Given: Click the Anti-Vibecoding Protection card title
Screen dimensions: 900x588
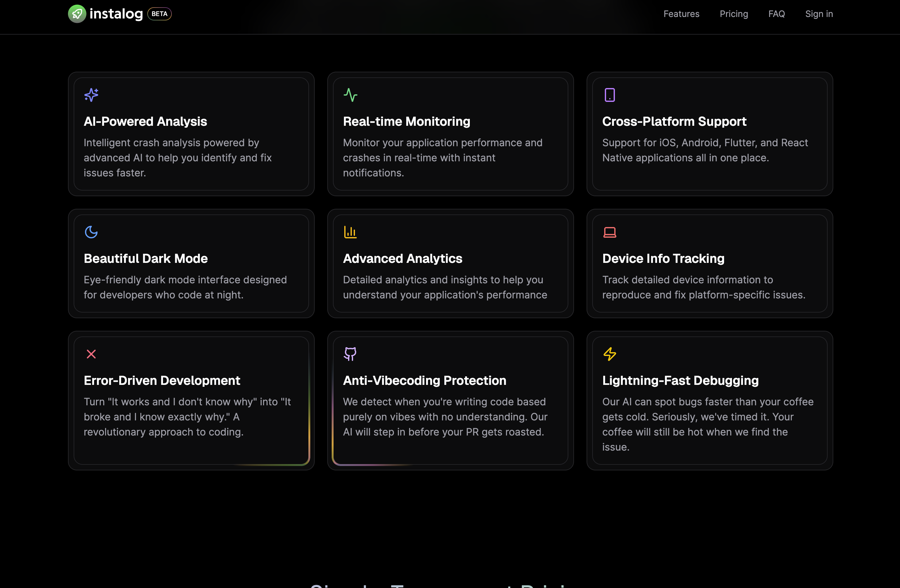Looking at the screenshot, I should 424,380.
